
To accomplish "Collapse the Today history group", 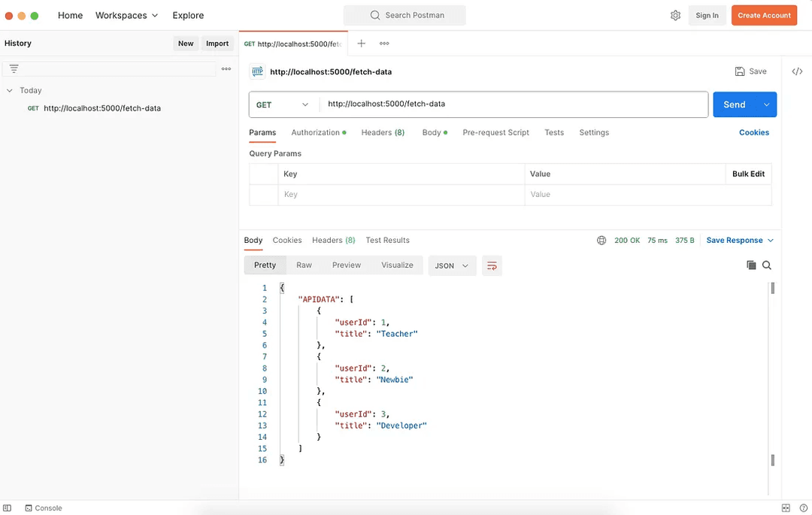I will pyautogui.click(x=9, y=90).
